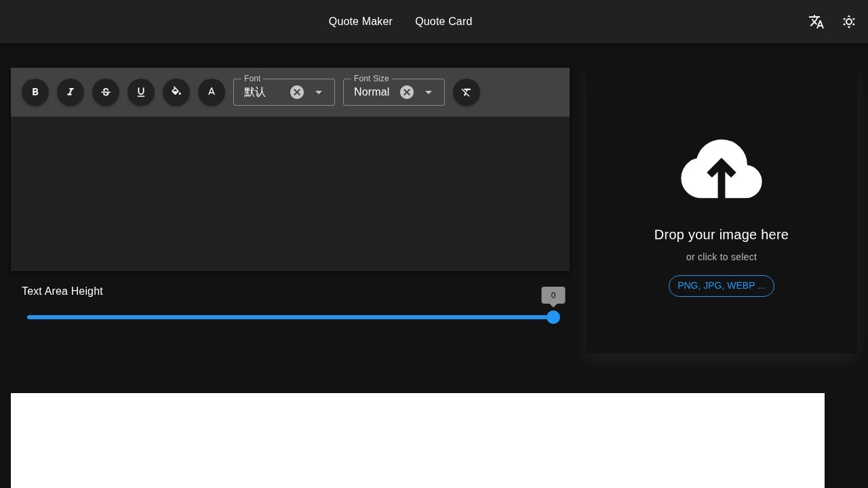
Task: Click the cloud upload icon
Action: coord(722,169)
